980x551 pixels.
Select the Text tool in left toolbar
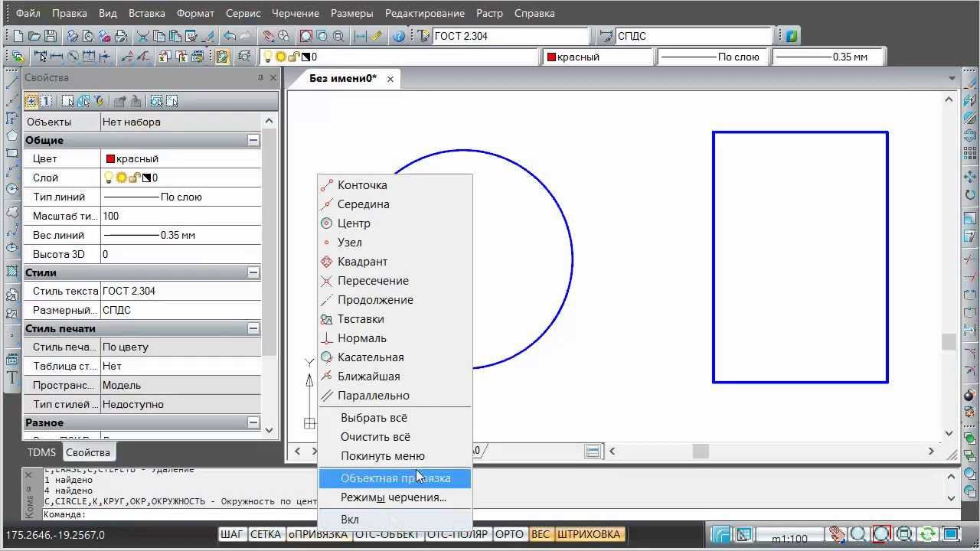12,378
